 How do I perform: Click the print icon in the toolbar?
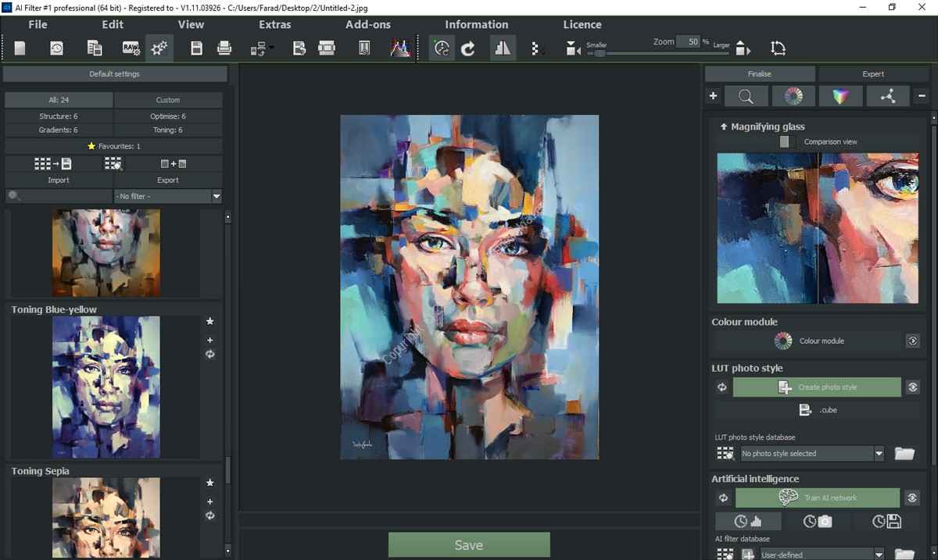click(x=224, y=48)
